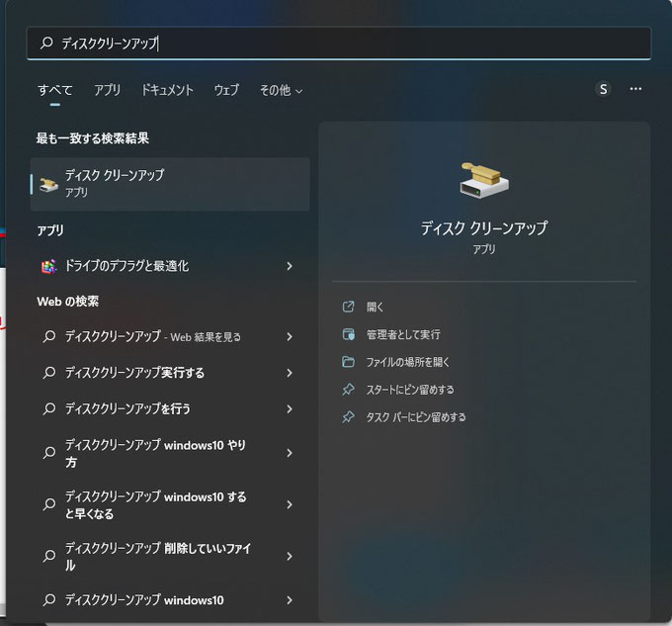The image size is (672, 626).
Task: Open the その他 dropdown
Action: coord(281,90)
